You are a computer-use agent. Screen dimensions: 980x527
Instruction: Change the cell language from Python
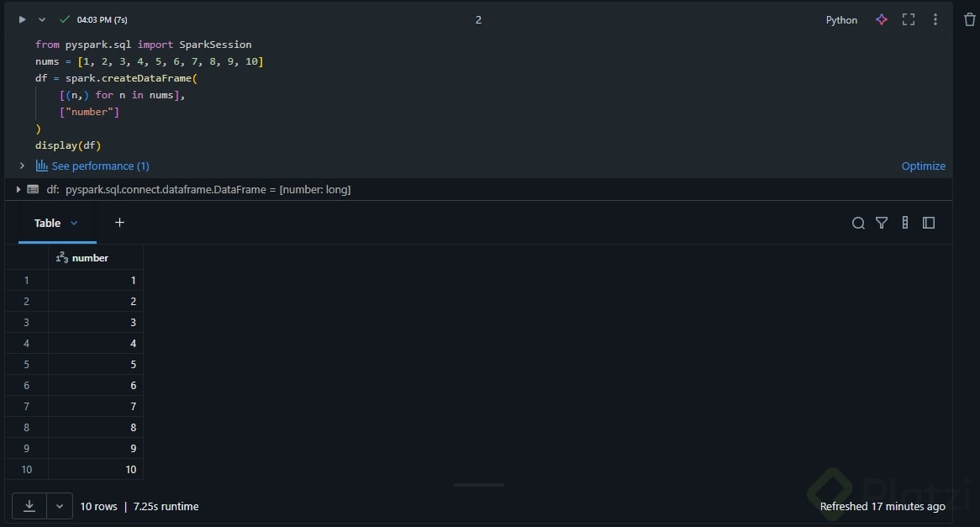(841, 19)
